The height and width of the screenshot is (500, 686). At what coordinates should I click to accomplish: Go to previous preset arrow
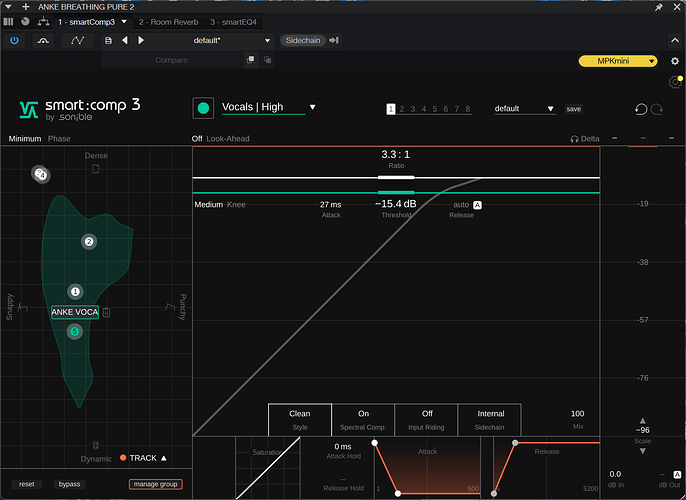coord(125,40)
